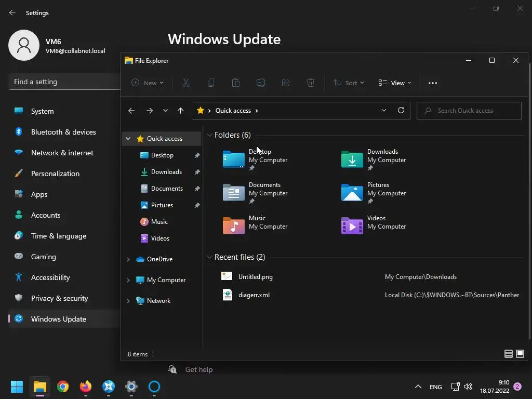
Task: Open the Desktop folder in Folders group
Action: 255,159
